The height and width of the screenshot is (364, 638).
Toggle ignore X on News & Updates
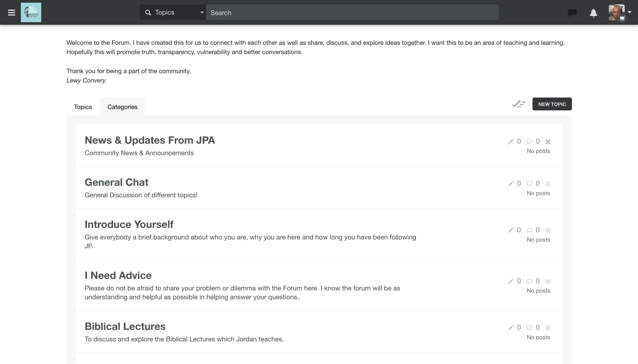pyautogui.click(x=548, y=142)
